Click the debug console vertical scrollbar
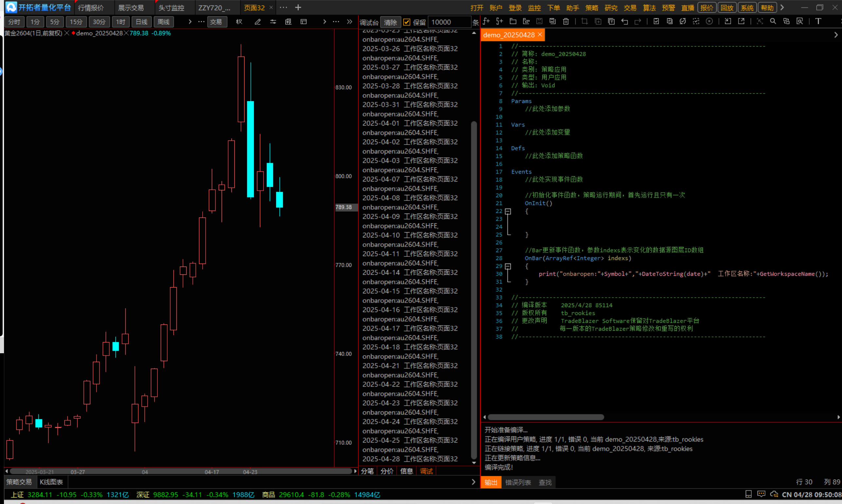842x504 pixels. [x=474, y=290]
